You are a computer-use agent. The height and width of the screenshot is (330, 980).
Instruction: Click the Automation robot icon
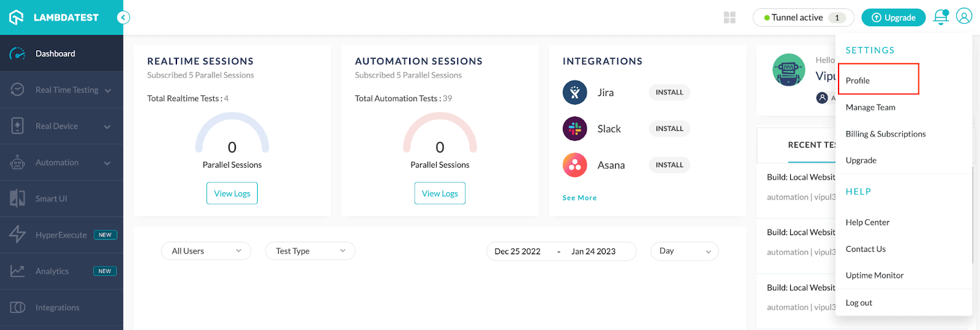click(18, 162)
